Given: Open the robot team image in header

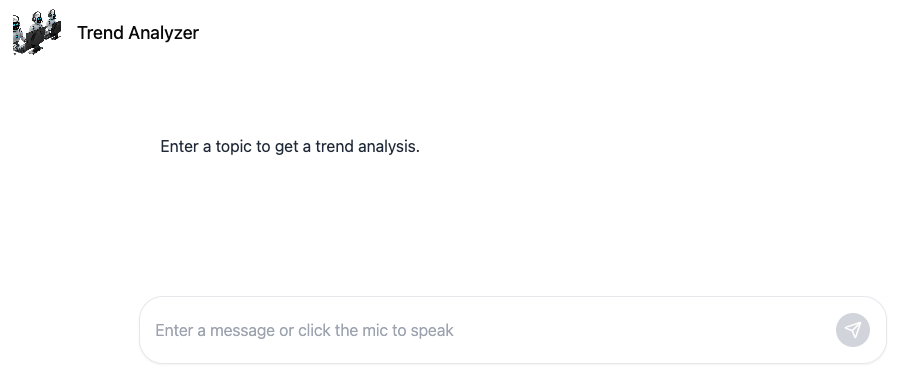Looking at the screenshot, I should tap(37, 32).
